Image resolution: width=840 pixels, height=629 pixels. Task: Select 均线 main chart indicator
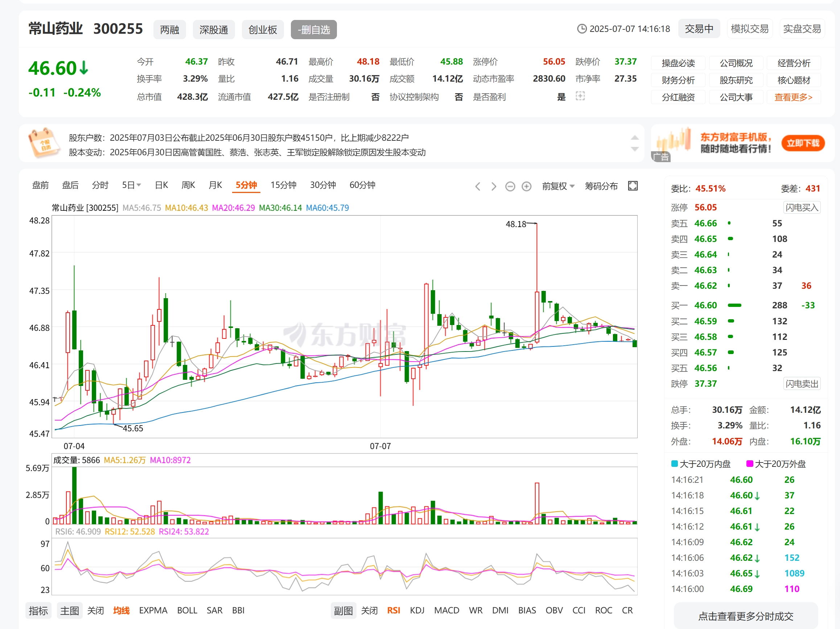click(121, 610)
